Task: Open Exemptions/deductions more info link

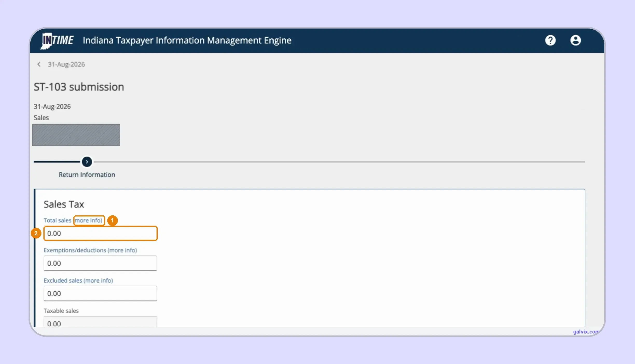Action: tap(122, 250)
